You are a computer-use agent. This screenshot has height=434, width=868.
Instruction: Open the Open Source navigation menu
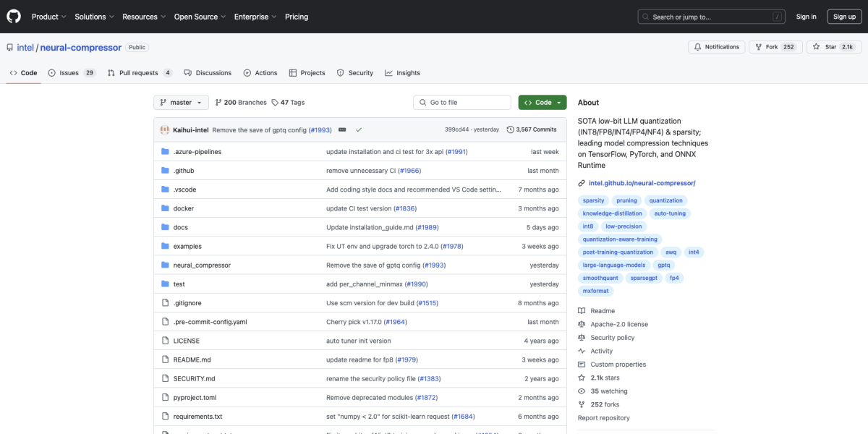198,17
